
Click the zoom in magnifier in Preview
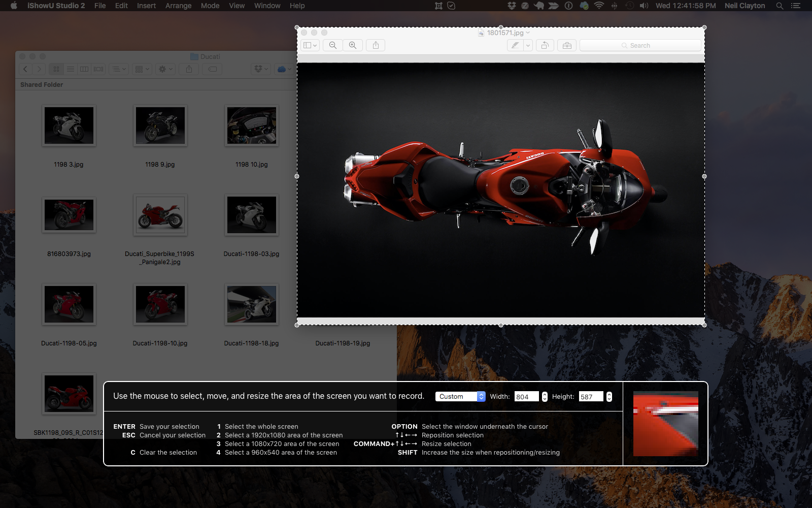click(x=353, y=45)
